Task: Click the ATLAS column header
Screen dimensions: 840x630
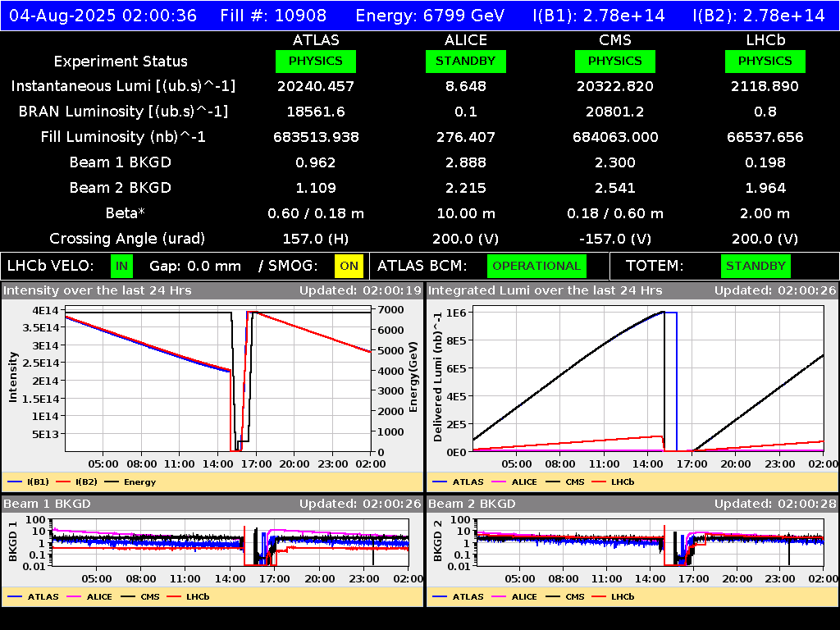Action: tap(316, 40)
